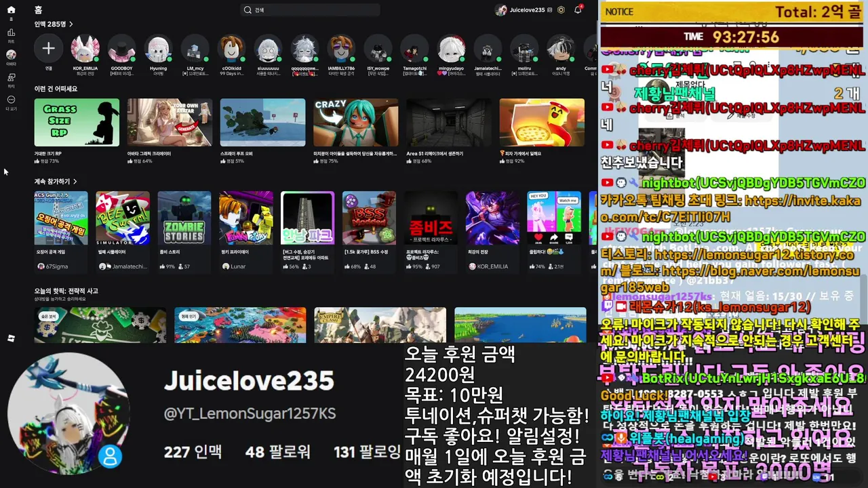Image resolution: width=868 pixels, height=488 pixels.
Task: Open the 아바타 그래픽 크리에이터 game thumbnail
Action: [170, 123]
